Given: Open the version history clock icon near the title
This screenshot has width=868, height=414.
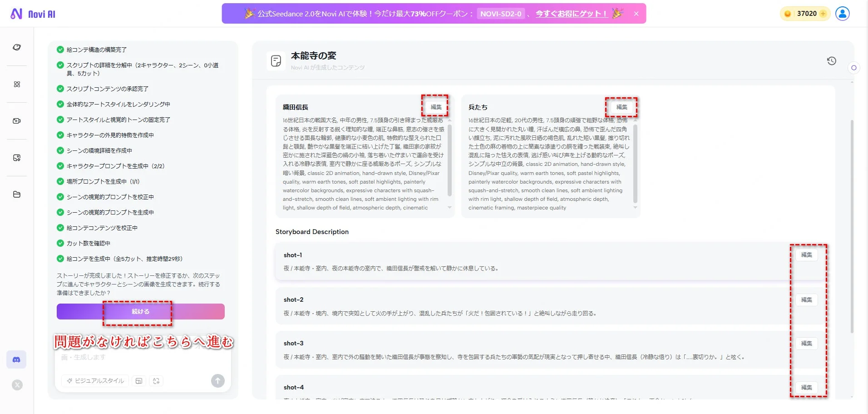Looking at the screenshot, I should 832,60.
